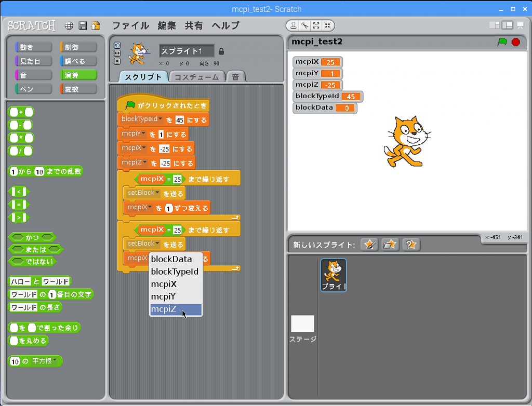Screen dimensions: 532x406
Task: Select the ペン block category
Action: (x=34, y=89)
